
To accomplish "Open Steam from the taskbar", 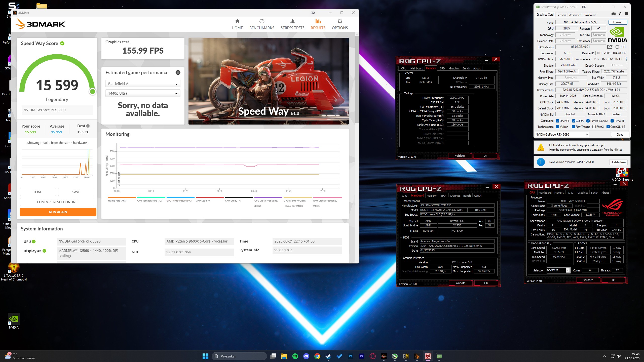I will 328,356.
